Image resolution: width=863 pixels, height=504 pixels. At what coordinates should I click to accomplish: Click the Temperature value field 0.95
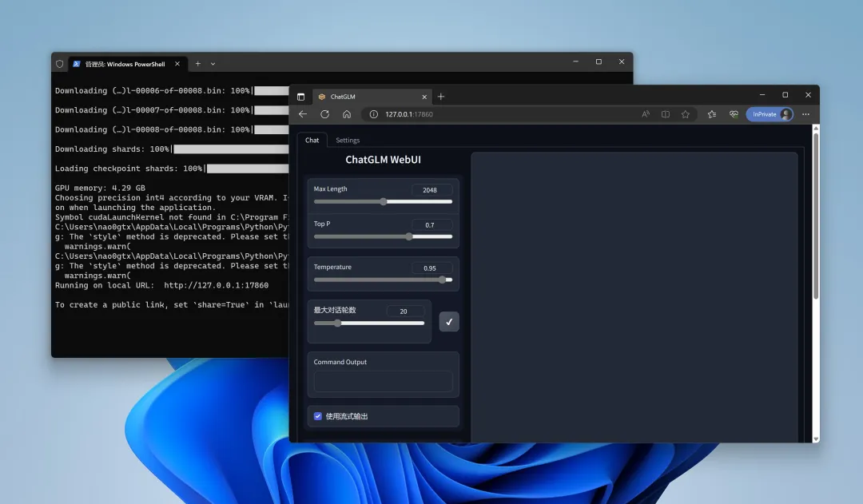(x=432, y=268)
